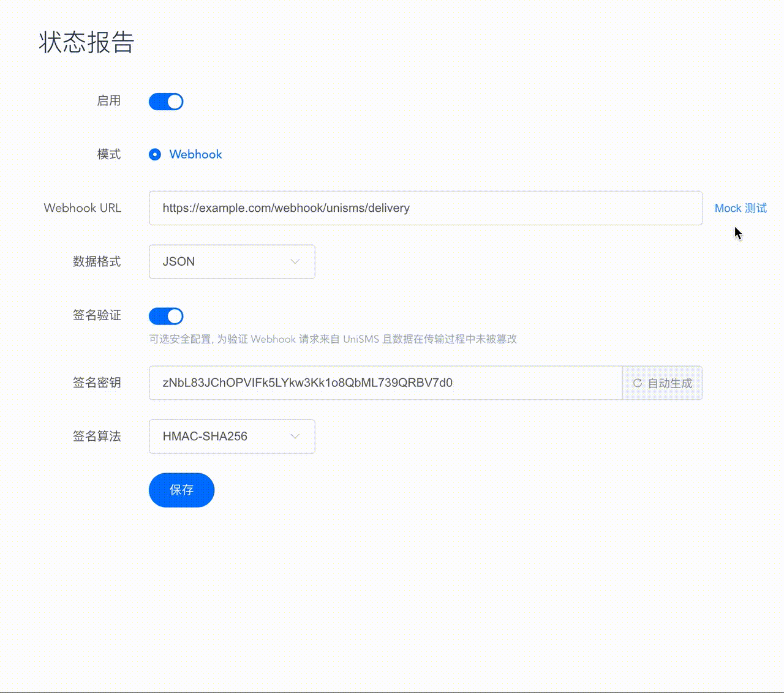Click the chevron arrow in 签名算法 selector
This screenshot has width=784, height=693.
[295, 436]
